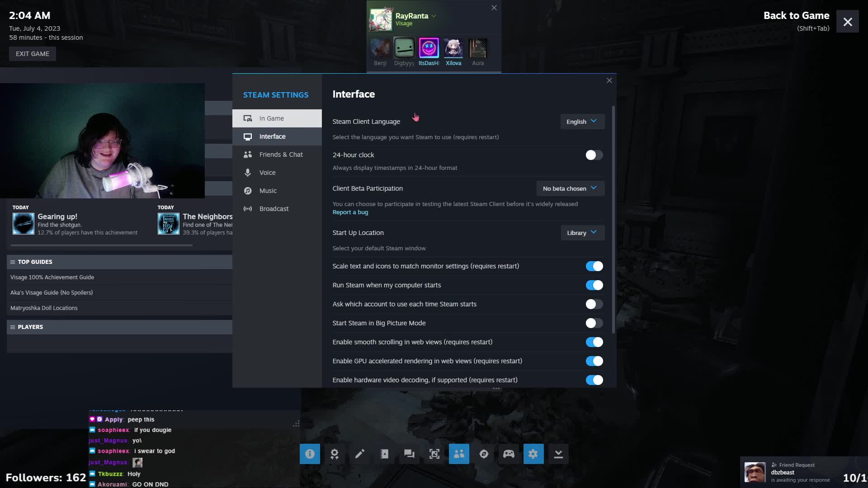Collapse the TOP GUIDES section
Screen dimensions: 868x488
tap(13, 262)
